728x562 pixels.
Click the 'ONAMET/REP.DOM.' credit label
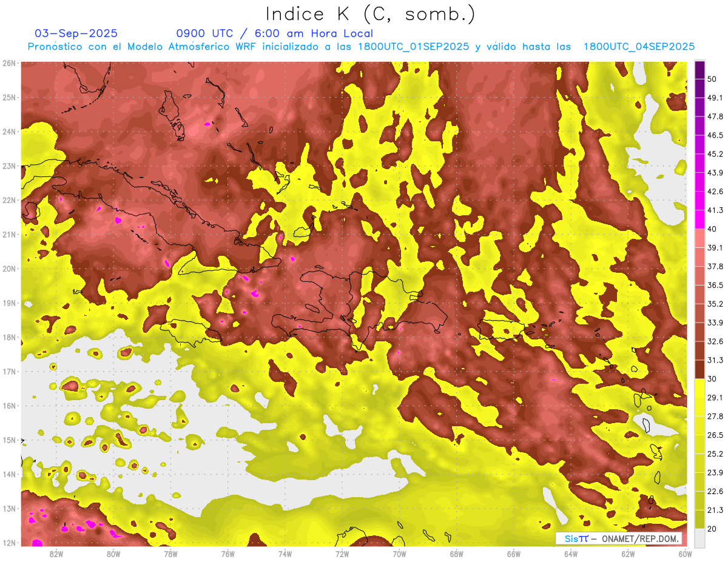(641, 538)
